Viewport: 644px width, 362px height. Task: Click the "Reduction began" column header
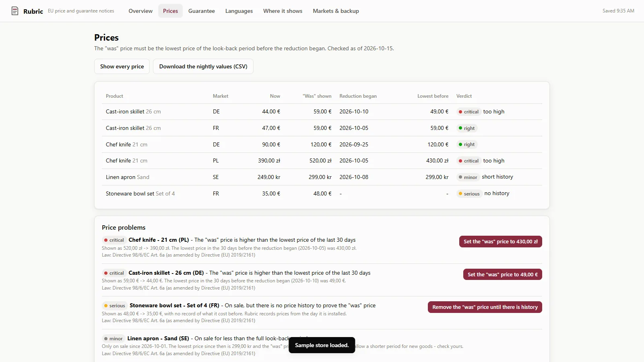pos(358,96)
